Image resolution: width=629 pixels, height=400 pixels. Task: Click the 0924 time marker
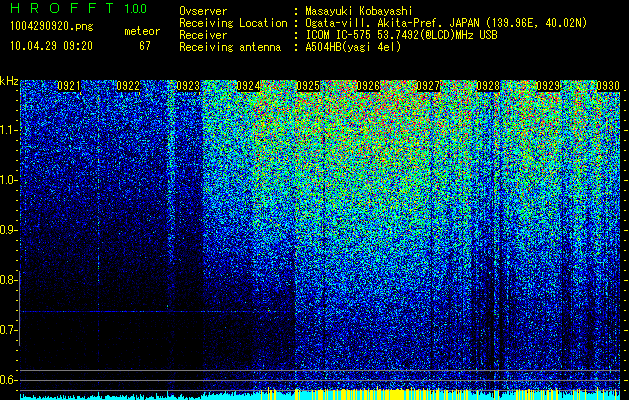click(248, 86)
